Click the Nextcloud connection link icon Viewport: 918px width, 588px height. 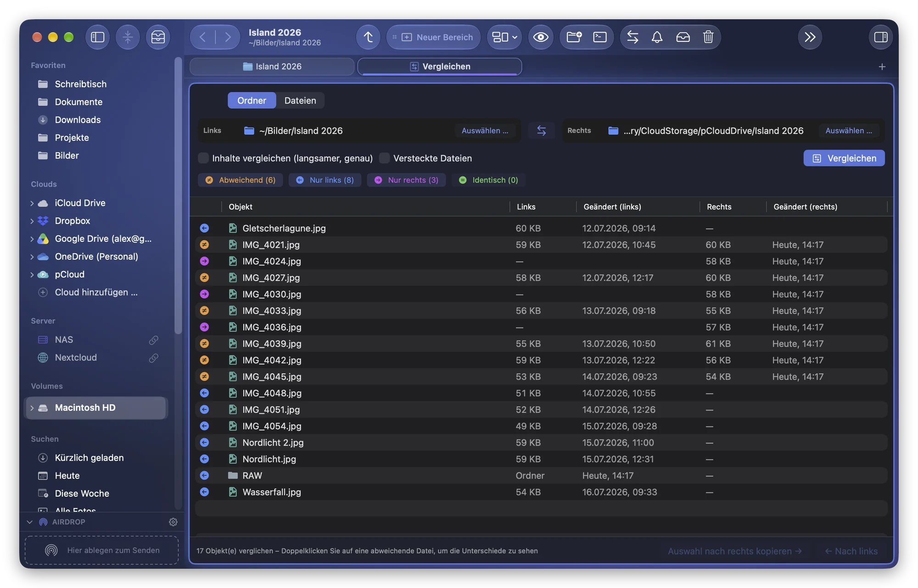point(154,358)
